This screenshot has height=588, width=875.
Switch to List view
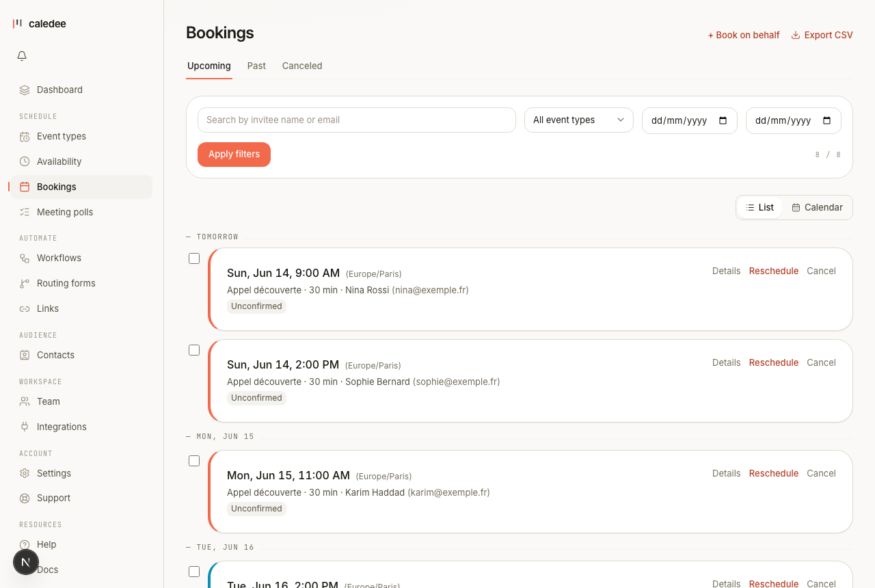(759, 207)
